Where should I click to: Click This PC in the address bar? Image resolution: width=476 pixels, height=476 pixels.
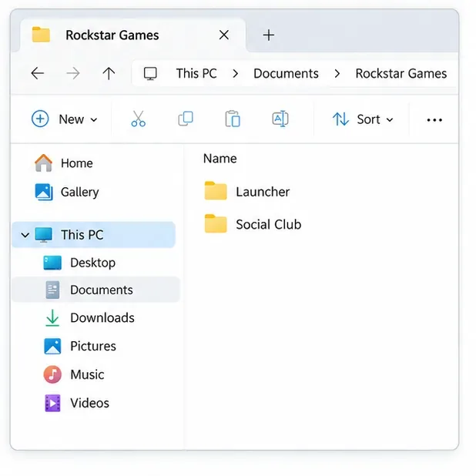pos(196,73)
